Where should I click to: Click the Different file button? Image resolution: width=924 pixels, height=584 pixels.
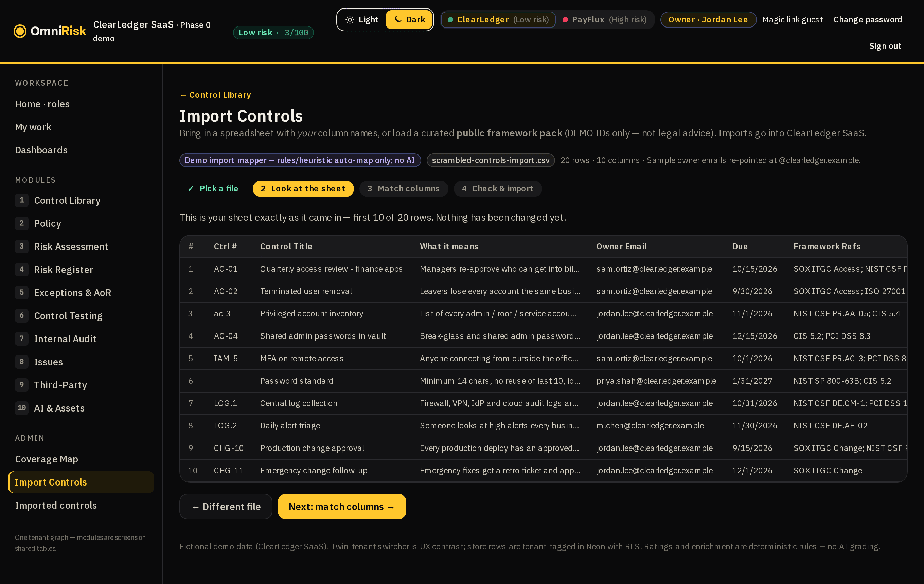tap(226, 507)
